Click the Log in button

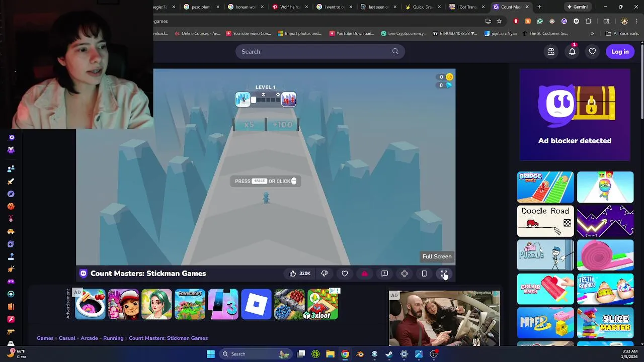(620, 51)
